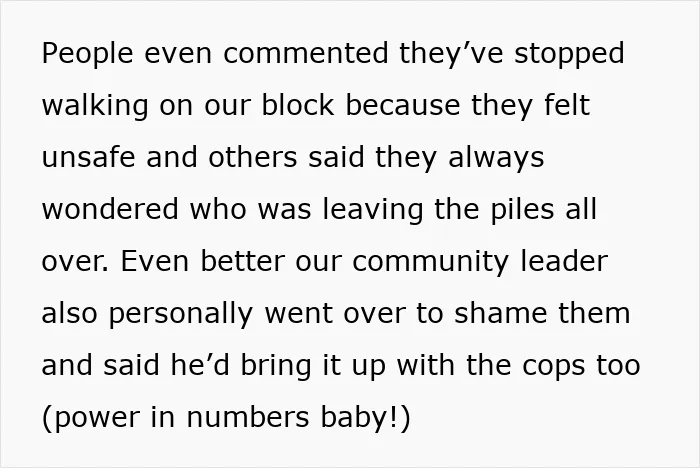700x468 pixels.
Task: Click the word "walking" in the text
Action: (x=95, y=106)
